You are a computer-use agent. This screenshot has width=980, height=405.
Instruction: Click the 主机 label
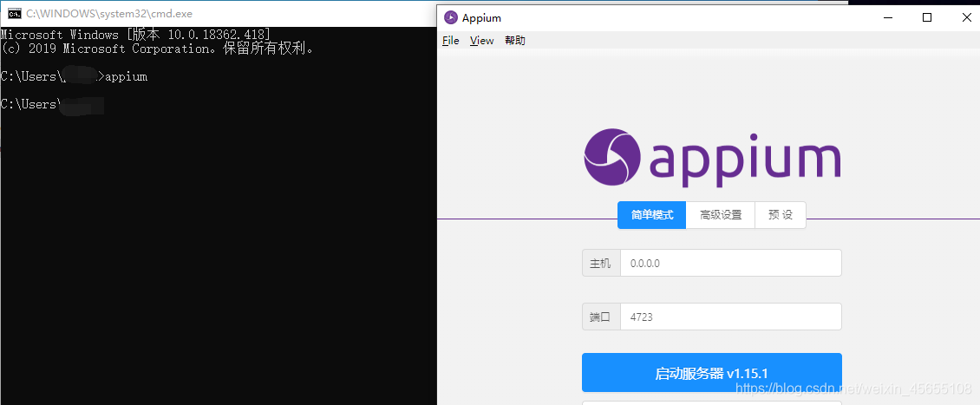pos(601,263)
